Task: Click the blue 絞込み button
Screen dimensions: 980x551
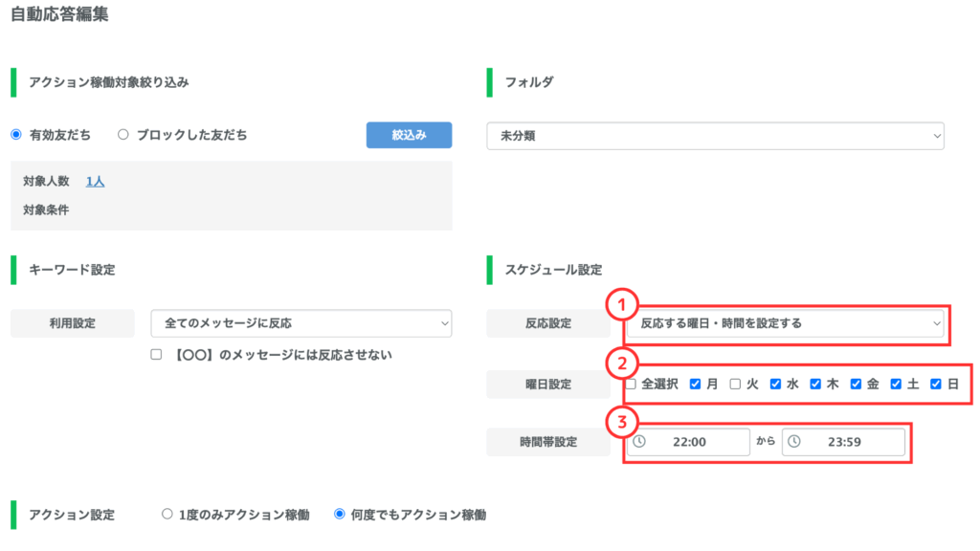Action: pos(409,135)
